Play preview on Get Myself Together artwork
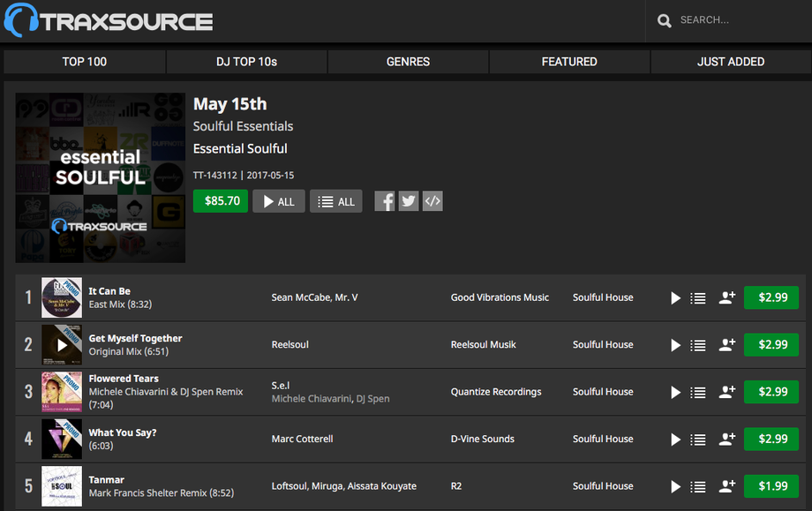This screenshot has height=511, width=812. tap(62, 345)
